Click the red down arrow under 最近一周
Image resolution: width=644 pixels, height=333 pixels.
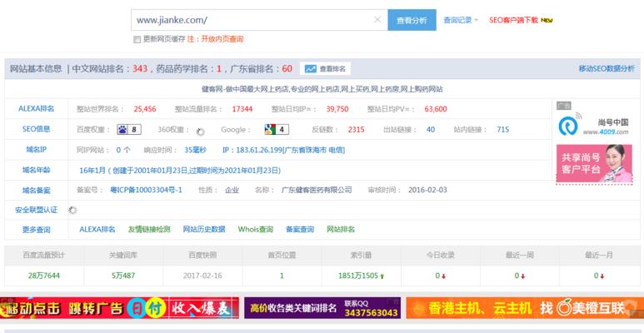click(x=523, y=276)
